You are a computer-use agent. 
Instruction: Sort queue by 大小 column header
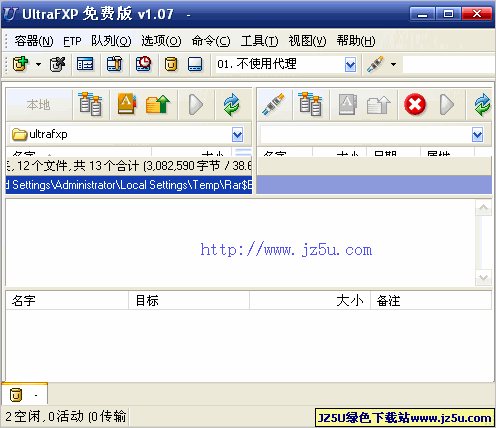tap(310, 301)
